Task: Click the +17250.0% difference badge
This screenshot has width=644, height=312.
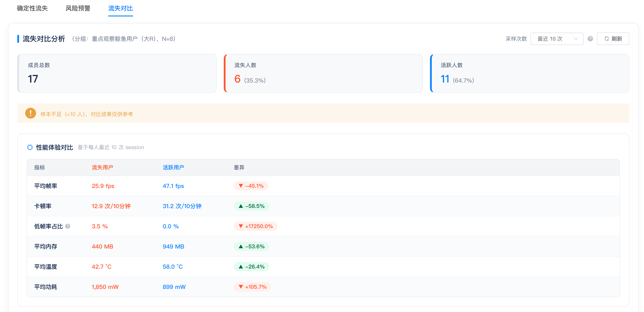Action: pos(255,226)
